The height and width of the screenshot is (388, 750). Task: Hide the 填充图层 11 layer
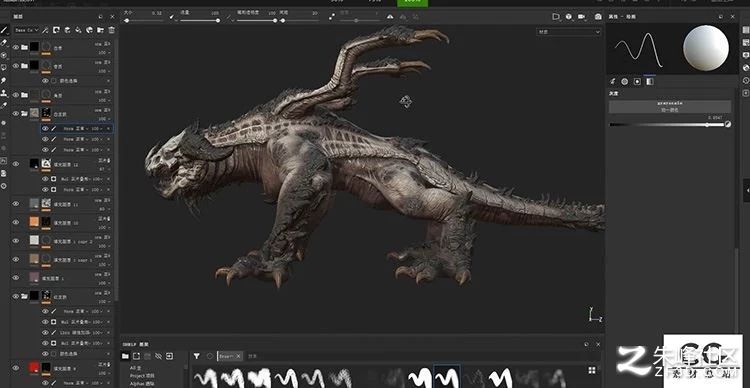[x=15, y=203]
